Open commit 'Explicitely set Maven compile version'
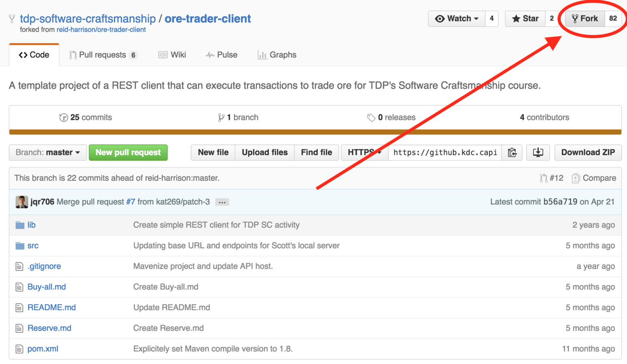This screenshot has width=627, height=364. click(213, 349)
